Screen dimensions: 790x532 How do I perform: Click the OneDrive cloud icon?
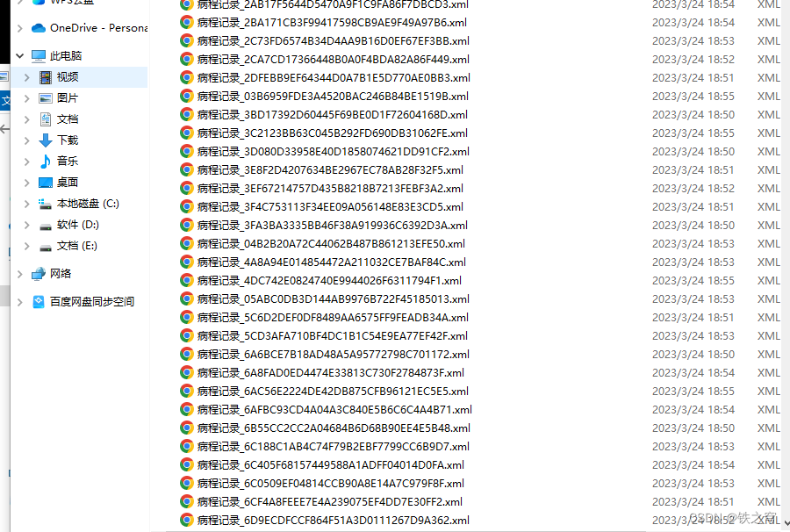(39, 28)
